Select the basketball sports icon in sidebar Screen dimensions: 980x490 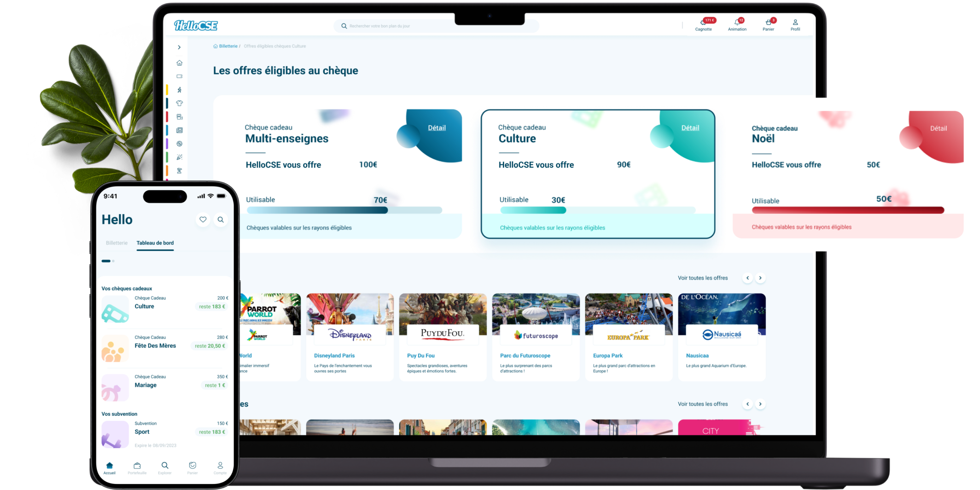coord(180,144)
